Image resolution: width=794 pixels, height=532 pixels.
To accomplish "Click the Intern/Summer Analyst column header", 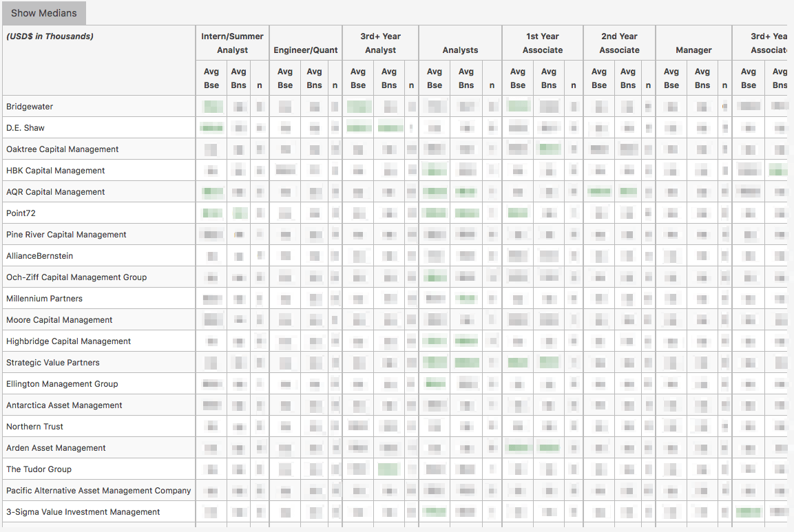I will coord(232,43).
